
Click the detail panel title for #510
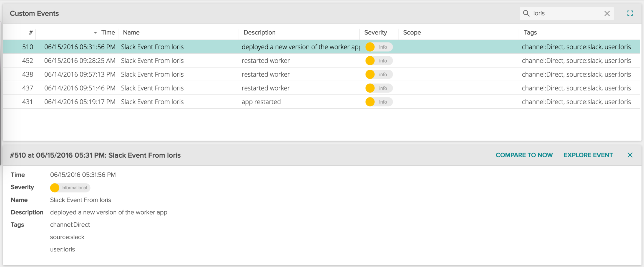click(x=95, y=155)
